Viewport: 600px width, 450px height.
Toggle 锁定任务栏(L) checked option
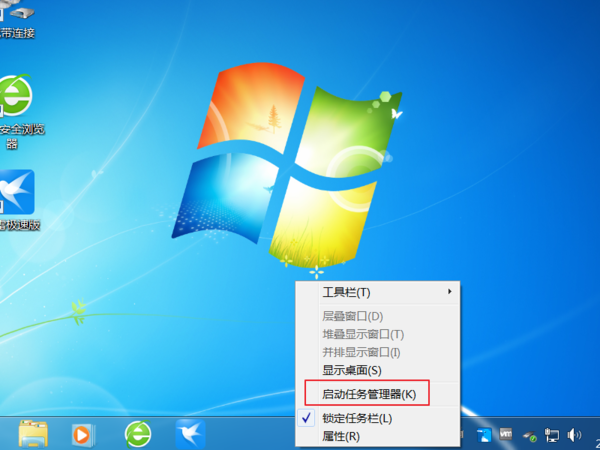(378, 418)
